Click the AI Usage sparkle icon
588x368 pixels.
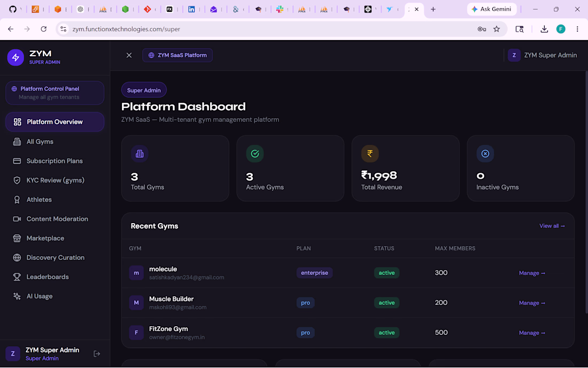tap(17, 296)
